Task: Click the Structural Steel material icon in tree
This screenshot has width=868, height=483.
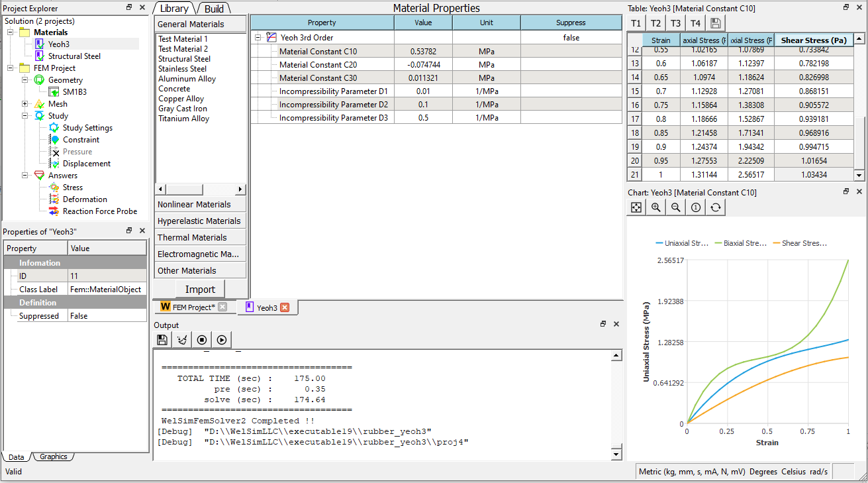Action: click(x=40, y=56)
